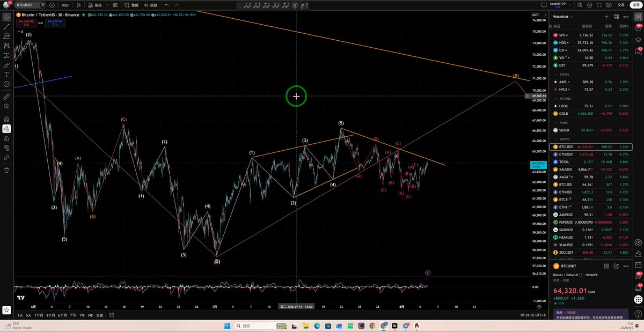Open the watchlist panel icon in right sidebar
Viewport: 644px width, 332px height.
(x=639, y=17)
